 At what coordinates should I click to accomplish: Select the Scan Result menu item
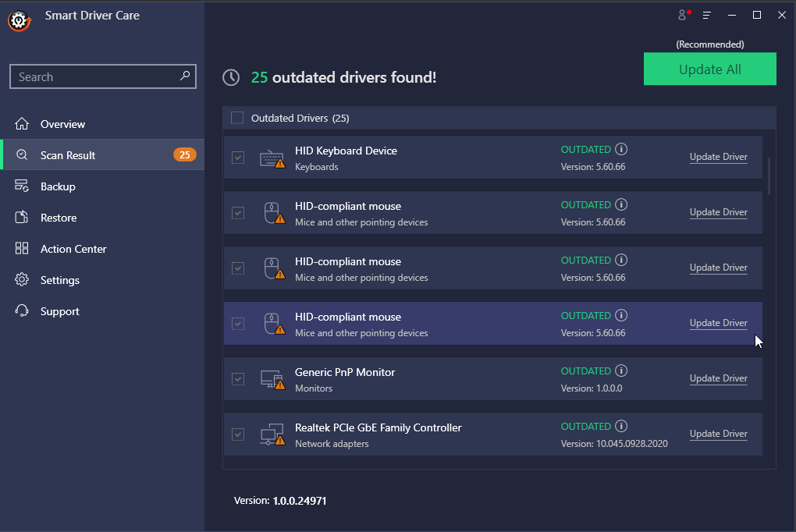(102, 154)
